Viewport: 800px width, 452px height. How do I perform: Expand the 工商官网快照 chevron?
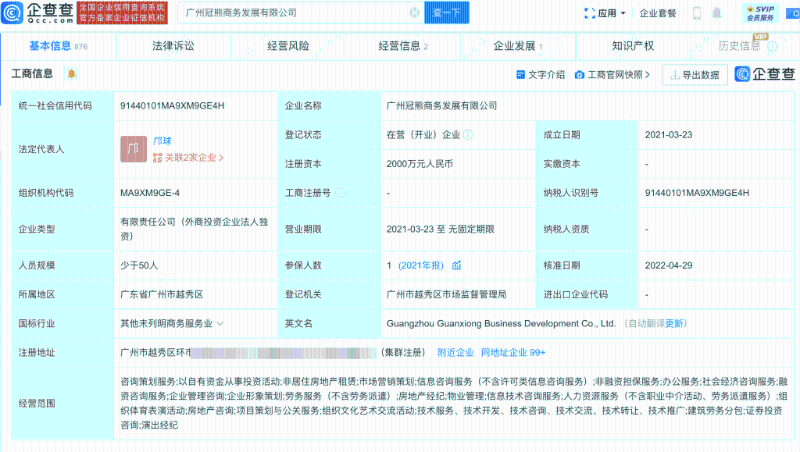[647, 75]
